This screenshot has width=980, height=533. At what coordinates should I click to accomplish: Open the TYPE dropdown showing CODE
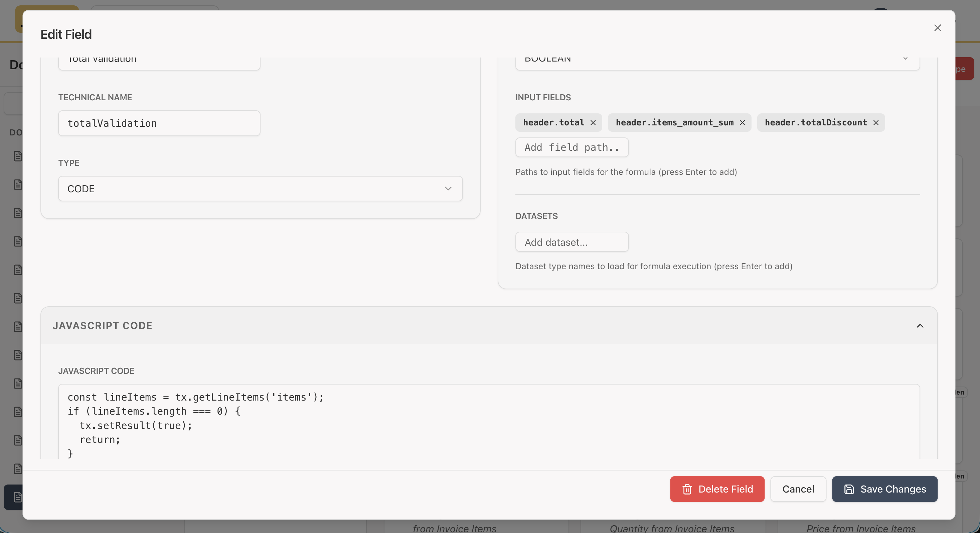click(x=260, y=189)
